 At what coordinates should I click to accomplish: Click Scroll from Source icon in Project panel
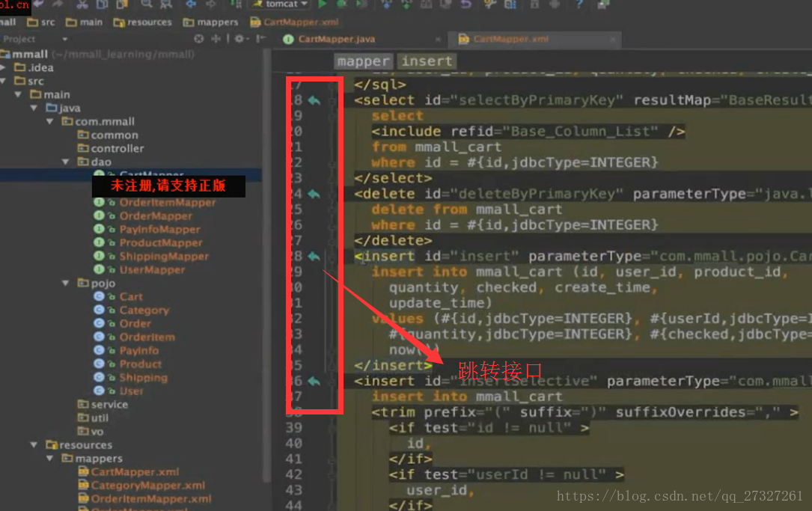[x=199, y=39]
